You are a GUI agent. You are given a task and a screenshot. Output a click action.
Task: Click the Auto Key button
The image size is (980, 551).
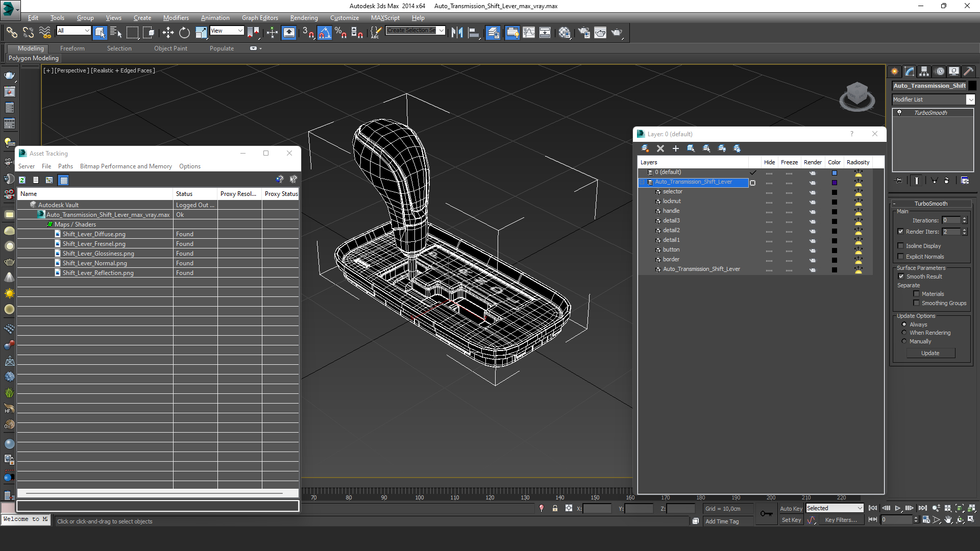pyautogui.click(x=791, y=509)
